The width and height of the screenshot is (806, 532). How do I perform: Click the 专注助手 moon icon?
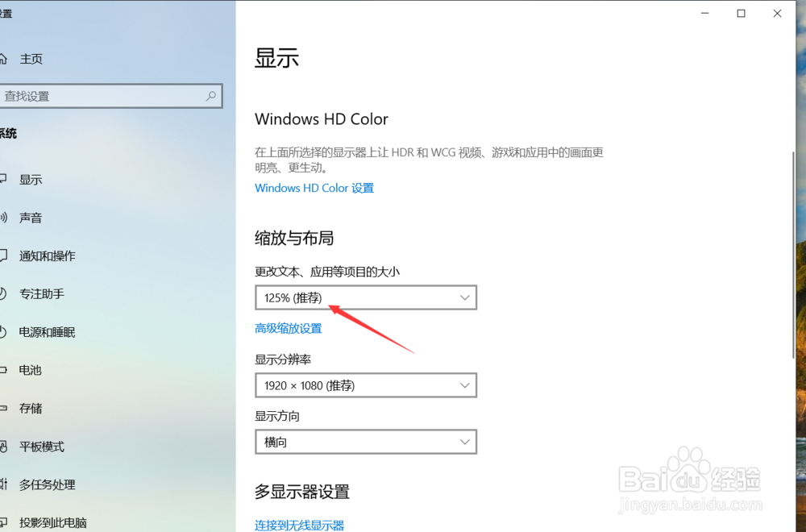point(3,293)
